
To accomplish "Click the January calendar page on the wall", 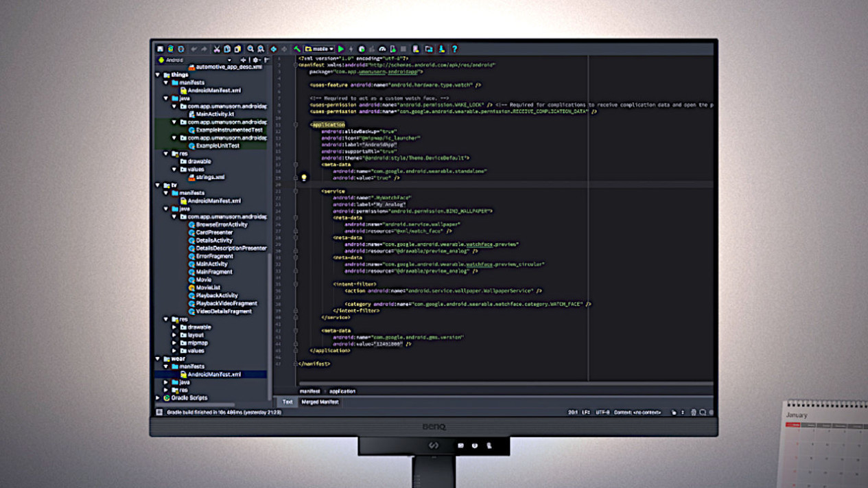I will coord(825,444).
